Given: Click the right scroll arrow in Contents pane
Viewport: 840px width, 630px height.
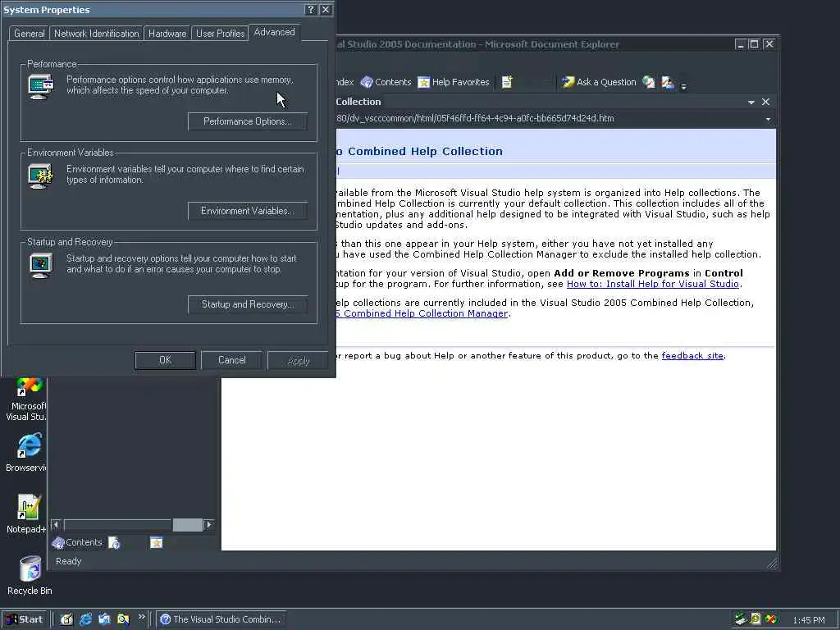Looking at the screenshot, I should [209, 524].
